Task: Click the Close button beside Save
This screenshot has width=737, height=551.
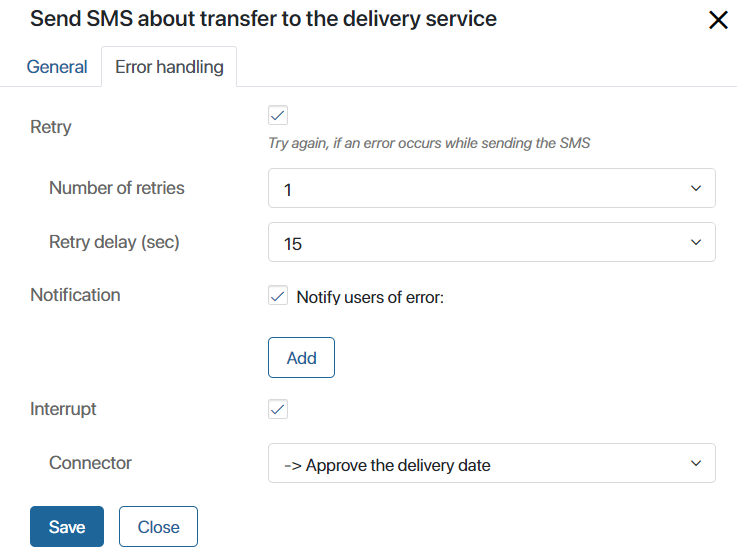Action: click(158, 527)
